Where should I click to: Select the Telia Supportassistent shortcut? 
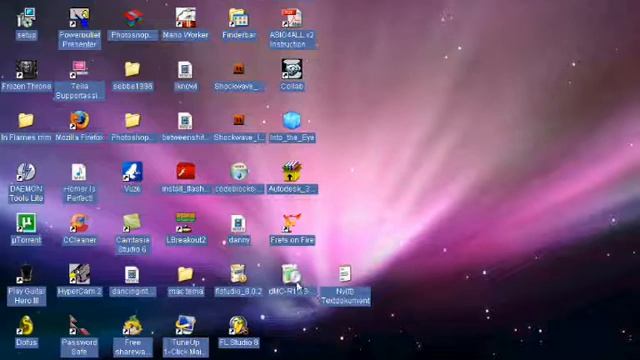click(79, 70)
